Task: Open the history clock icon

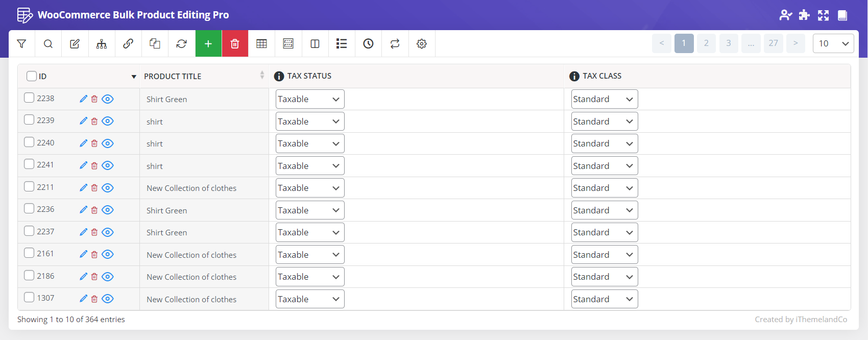Action: (368, 44)
